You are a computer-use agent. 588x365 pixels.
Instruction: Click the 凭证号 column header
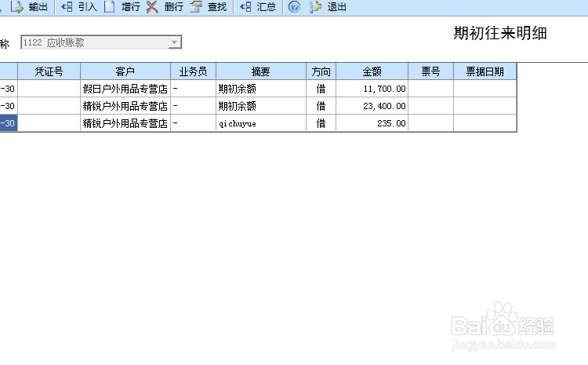(x=49, y=71)
